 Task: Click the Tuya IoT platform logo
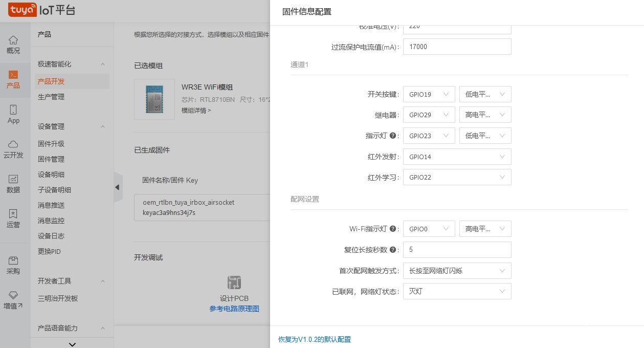(41, 10)
